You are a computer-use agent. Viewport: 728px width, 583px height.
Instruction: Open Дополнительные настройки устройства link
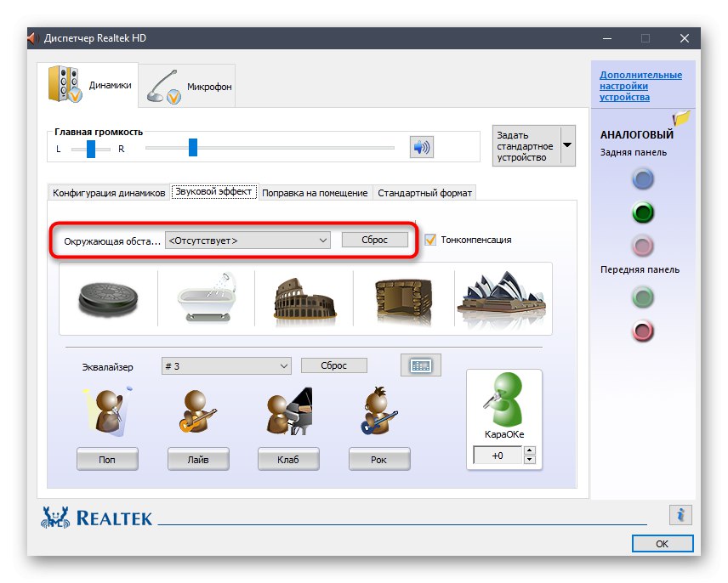pyautogui.click(x=640, y=86)
